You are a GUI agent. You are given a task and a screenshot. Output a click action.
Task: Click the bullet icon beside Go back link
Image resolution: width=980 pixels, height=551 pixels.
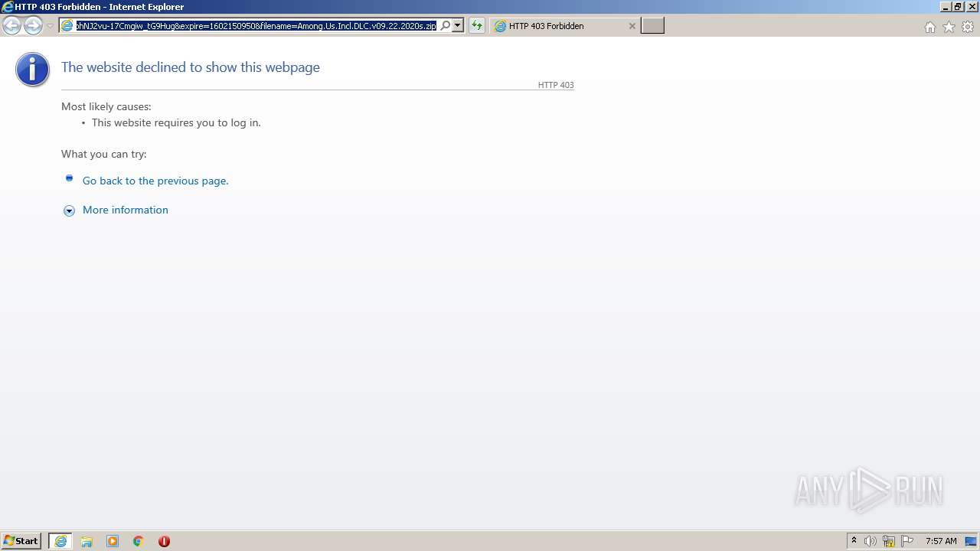pos(69,178)
